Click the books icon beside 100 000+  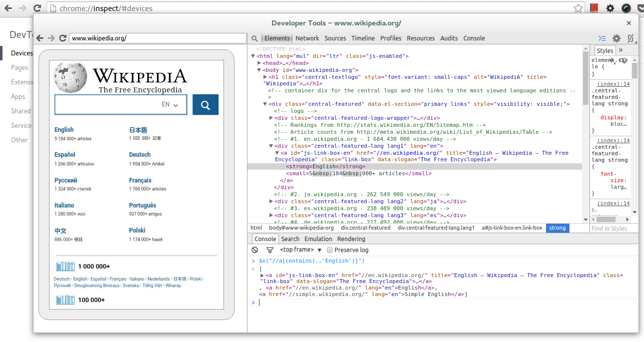pyautogui.click(x=65, y=300)
